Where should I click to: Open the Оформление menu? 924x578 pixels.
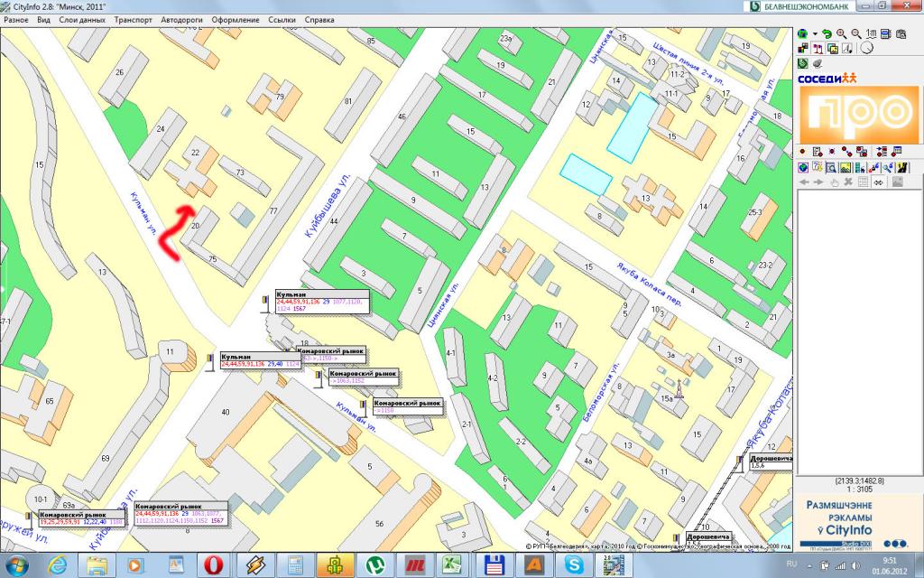(x=236, y=20)
